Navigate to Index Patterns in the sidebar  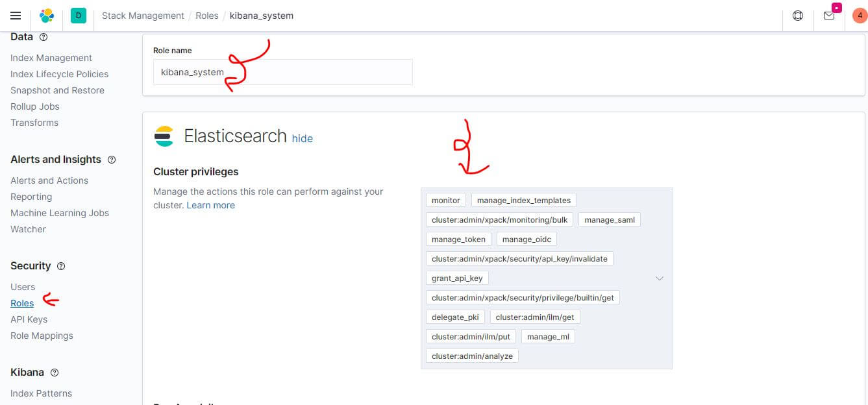[x=41, y=393]
